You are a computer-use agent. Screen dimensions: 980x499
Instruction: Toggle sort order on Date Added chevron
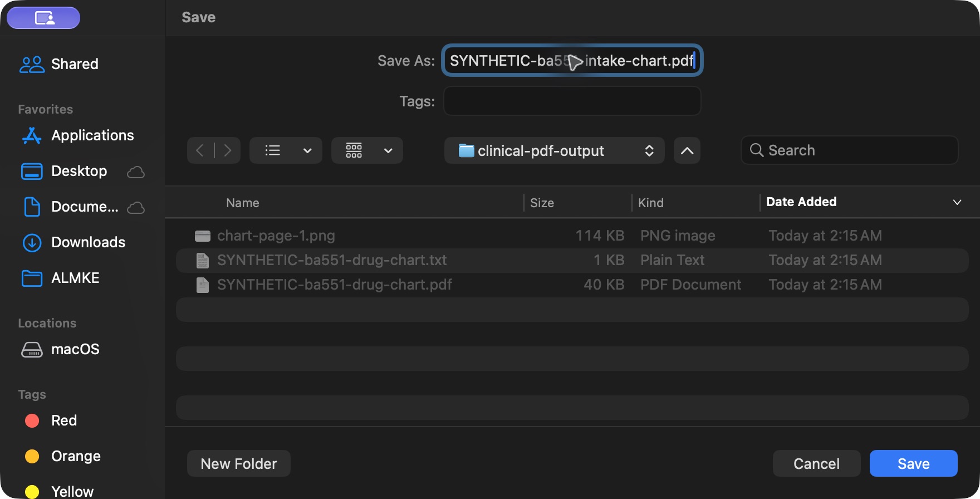pyautogui.click(x=957, y=202)
